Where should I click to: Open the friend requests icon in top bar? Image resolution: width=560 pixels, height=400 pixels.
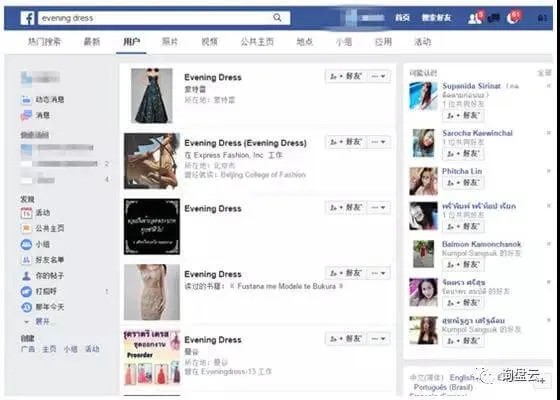[x=475, y=18]
